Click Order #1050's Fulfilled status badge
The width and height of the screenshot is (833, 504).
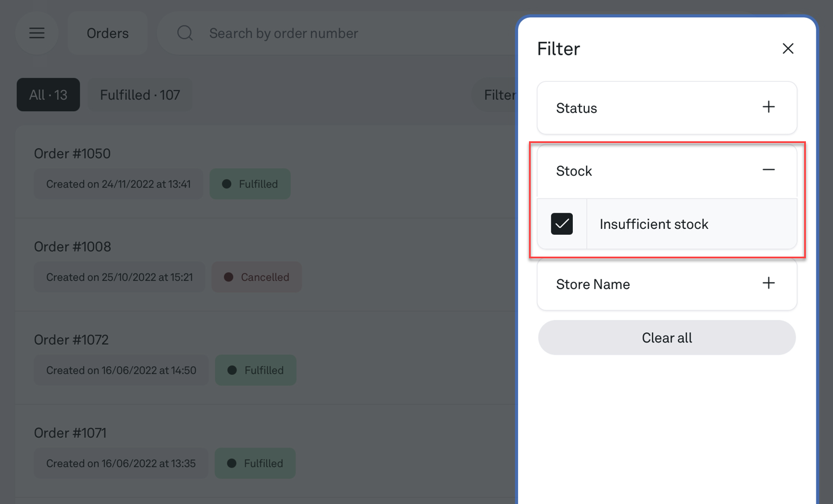[x=250, y=184]
